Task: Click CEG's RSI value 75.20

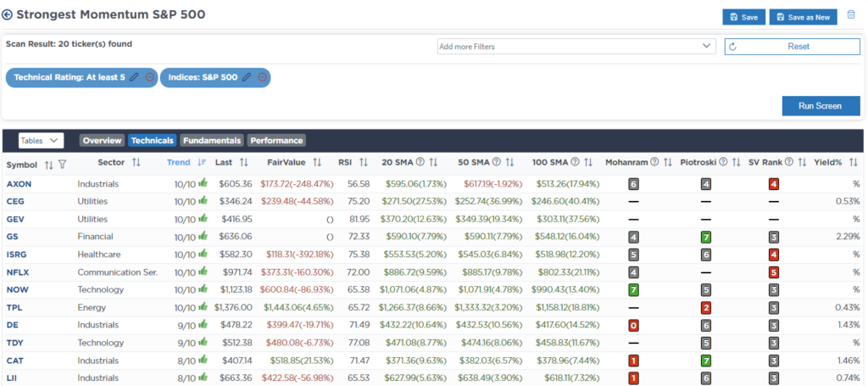Action: coord(359,202)
